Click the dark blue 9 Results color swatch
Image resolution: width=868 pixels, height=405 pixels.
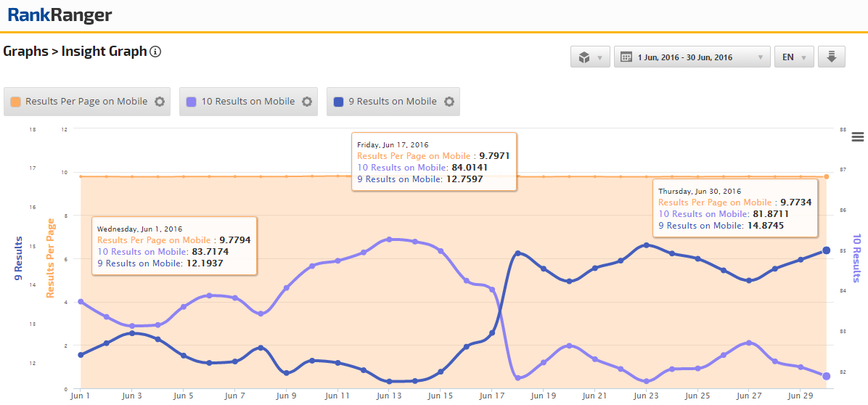point(339,102)
